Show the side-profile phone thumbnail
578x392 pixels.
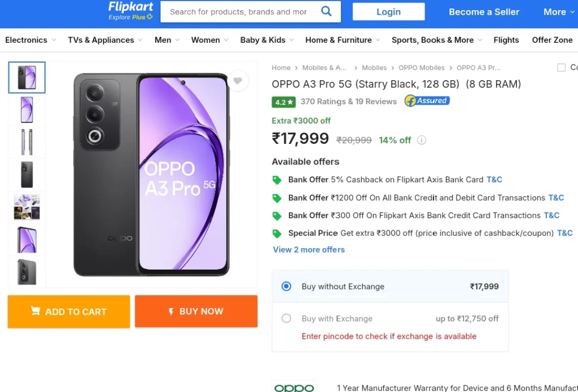(27, 142)
